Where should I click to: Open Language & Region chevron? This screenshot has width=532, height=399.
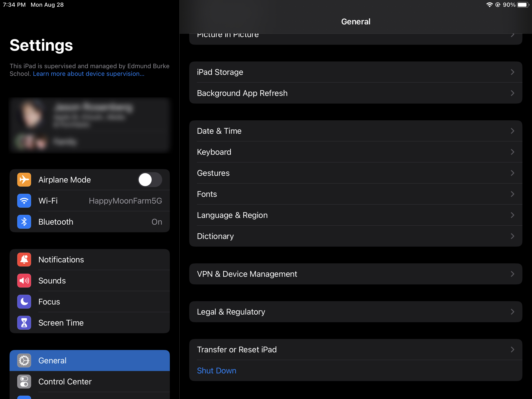pyautogui.click(x=513, y=215)
